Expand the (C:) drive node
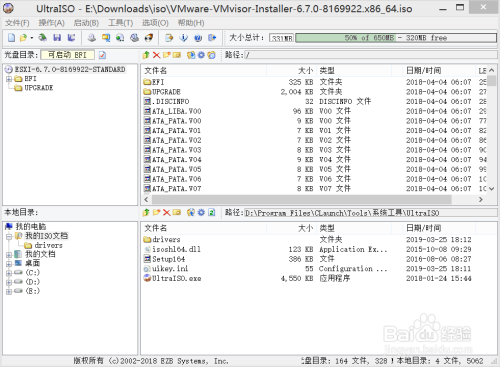Viewport: 500px width, 367px height. pos(9,273)
